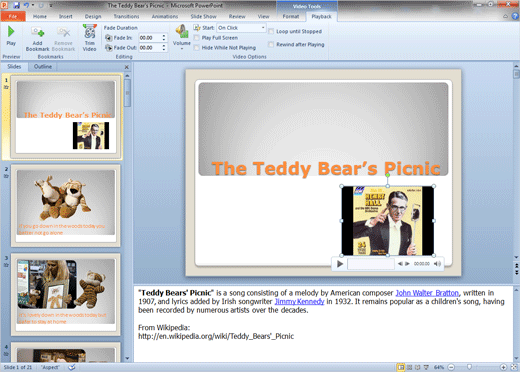
Task: Open the Trim Video tool
Action: coord(89,37)
